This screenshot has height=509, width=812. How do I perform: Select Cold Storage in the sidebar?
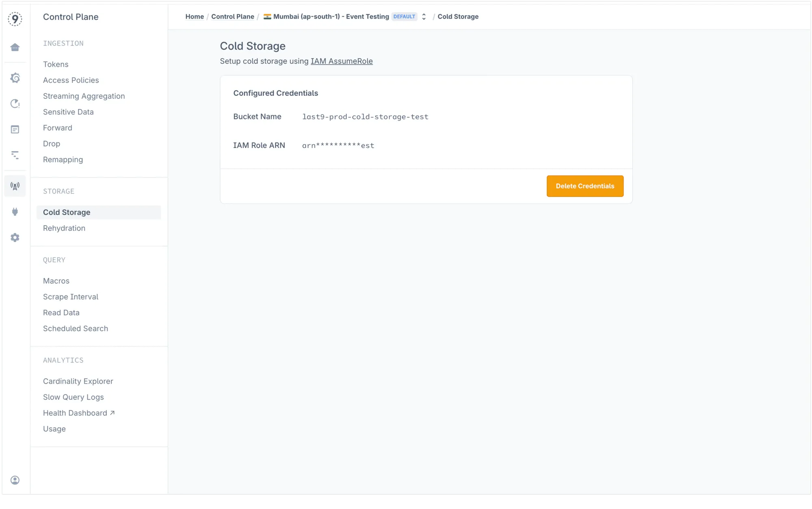[x=99, y=212]
